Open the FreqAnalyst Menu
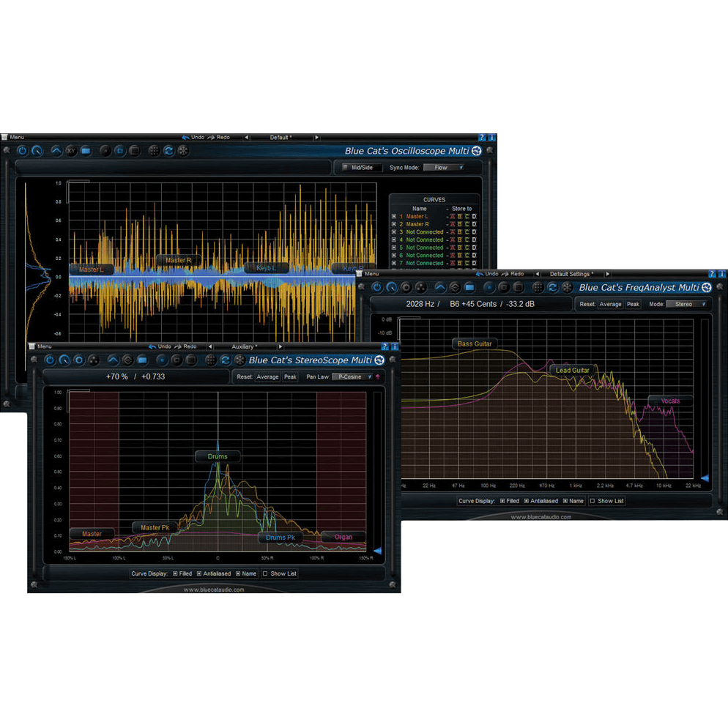728x728 pixels. coord(367,274)
